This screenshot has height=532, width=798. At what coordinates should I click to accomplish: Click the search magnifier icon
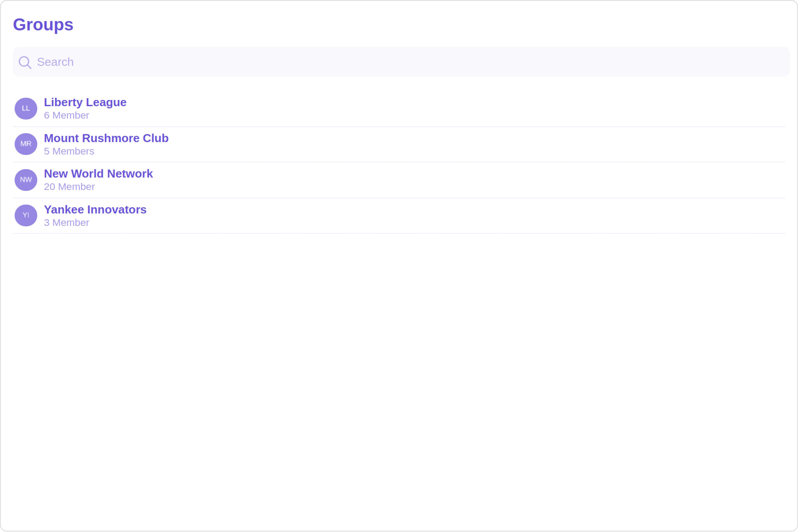(25, 63)
